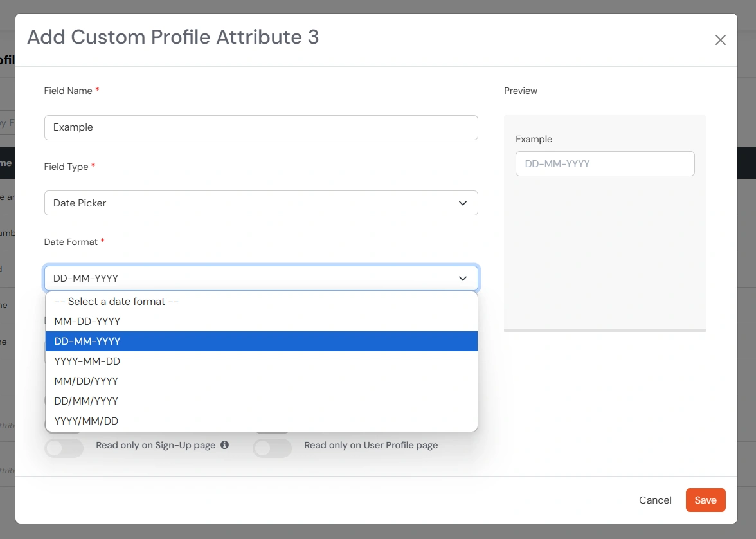This screenshot has width=756, height=539.
Task: Select the -- Select a date format -- placeholder option
Action: click(x=116, y=301)
